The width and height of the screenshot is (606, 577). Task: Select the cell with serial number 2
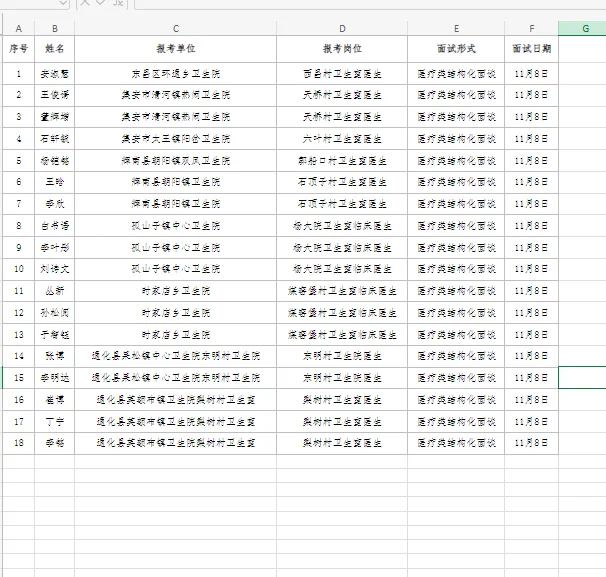pyautogui.click(x=19, y=95)
